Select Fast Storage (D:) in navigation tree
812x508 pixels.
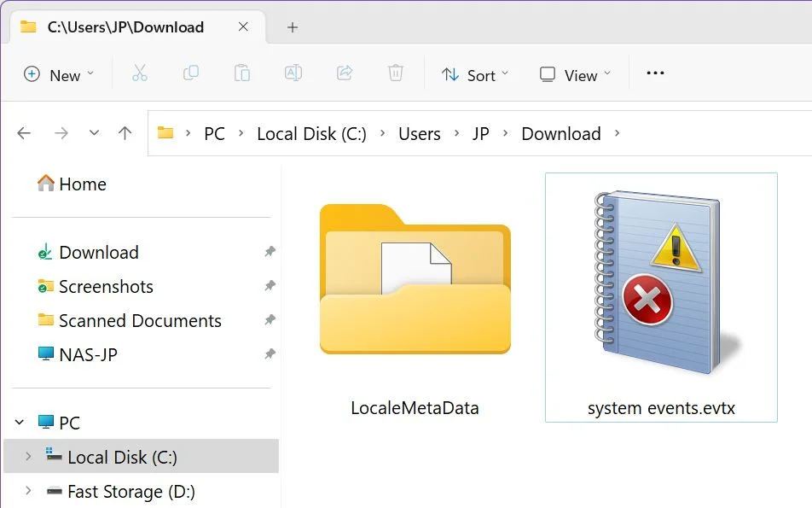tap(120, 492)
